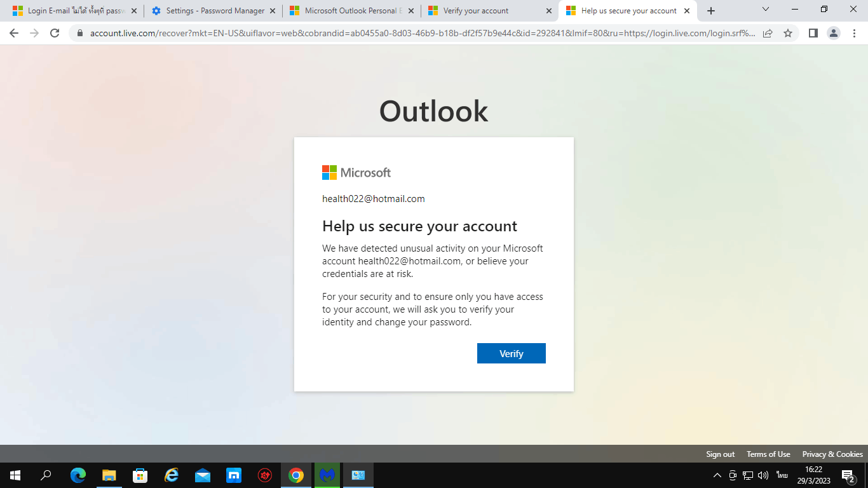Screen dimensions: 868x488
Task: Share this page icon
Action: [x=768, y=33]
